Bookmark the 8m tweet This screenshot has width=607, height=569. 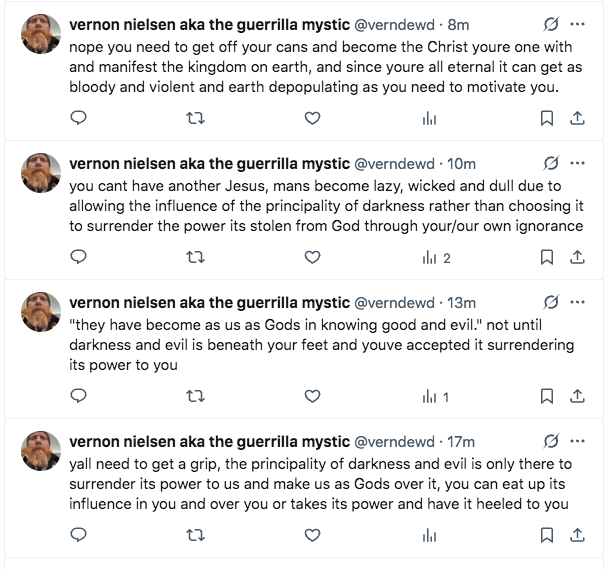547,118
